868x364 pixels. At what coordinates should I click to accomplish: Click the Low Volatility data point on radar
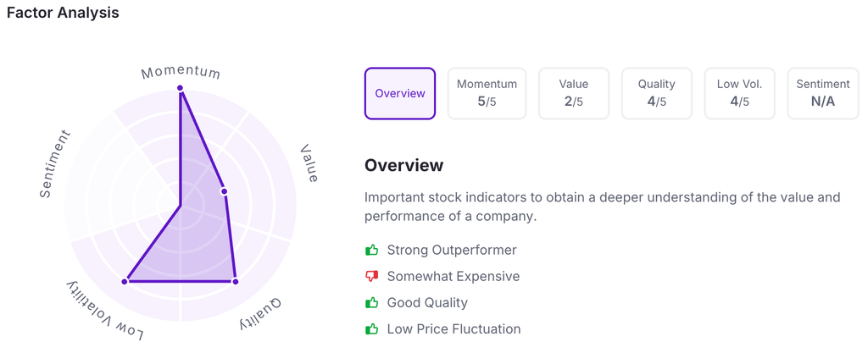point(125,280)
